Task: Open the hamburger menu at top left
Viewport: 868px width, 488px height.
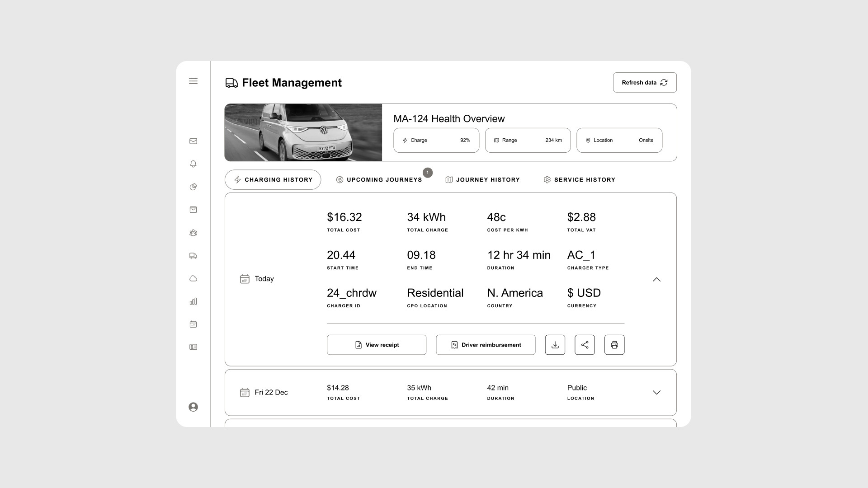Action: [193, 81]
